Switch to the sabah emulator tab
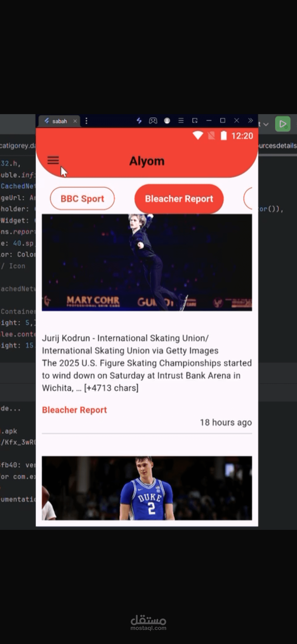This screenshot has height=644, width=297. pyautogui.click(x=59, y=121)
